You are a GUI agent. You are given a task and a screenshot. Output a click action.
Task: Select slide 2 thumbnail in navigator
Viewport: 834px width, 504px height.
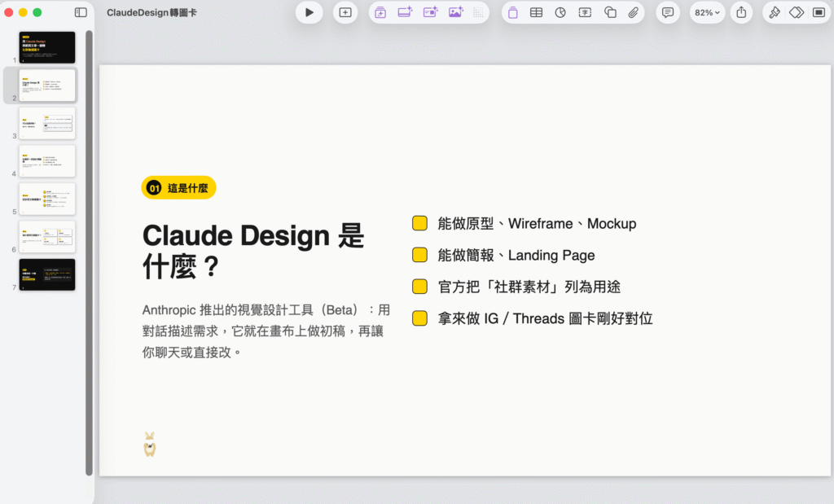click(46, 85)
